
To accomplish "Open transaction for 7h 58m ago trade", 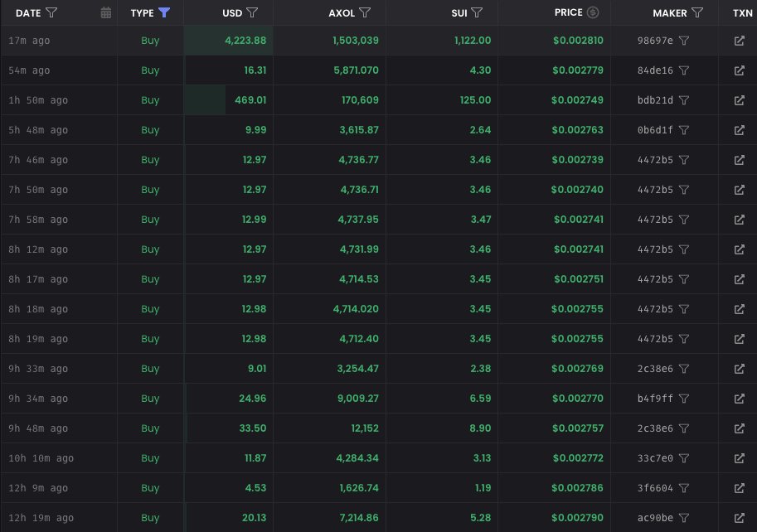I will (x=739, y=220).
